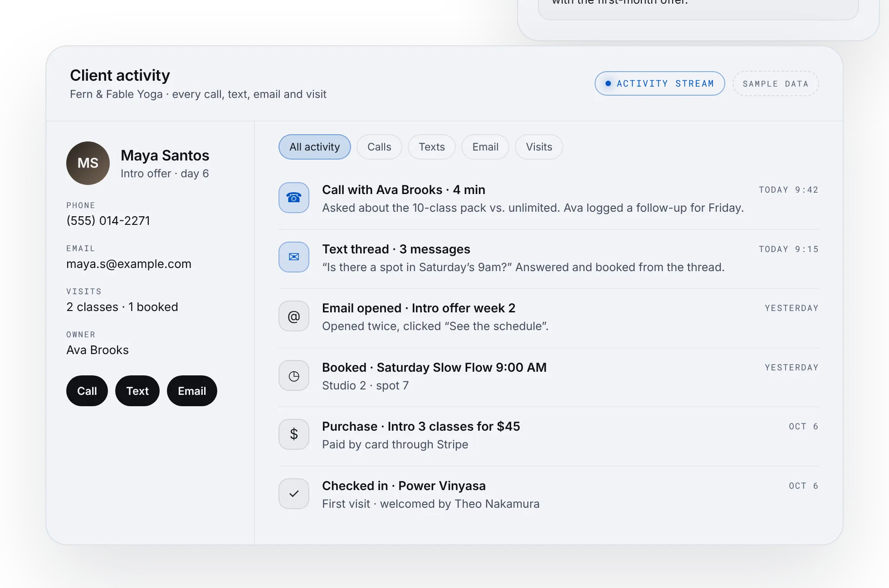The height and width of the screenshot is (588, 889).
Task: Click the black Email button
Action: coord(192,391)
